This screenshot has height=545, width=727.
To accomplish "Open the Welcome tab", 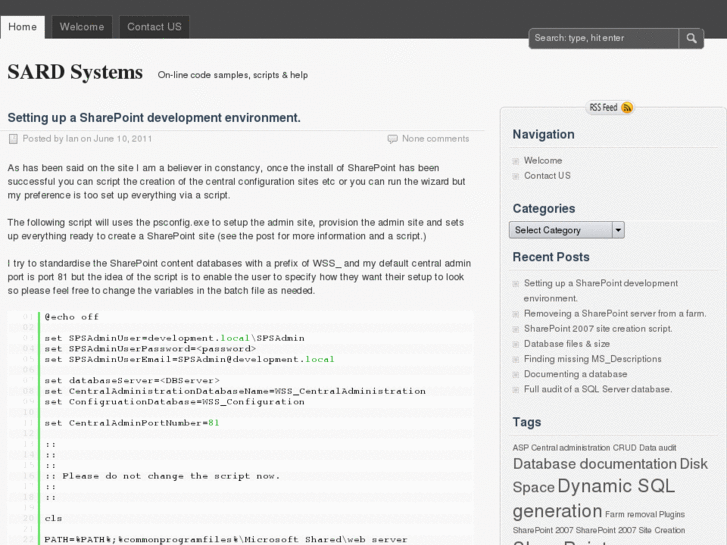I will point(82,27).
